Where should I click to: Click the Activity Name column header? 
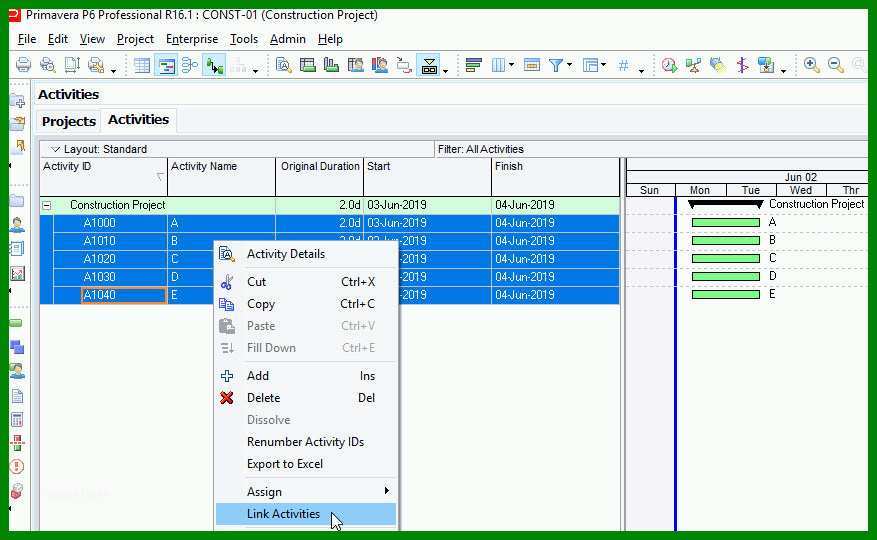pos(221,176)
